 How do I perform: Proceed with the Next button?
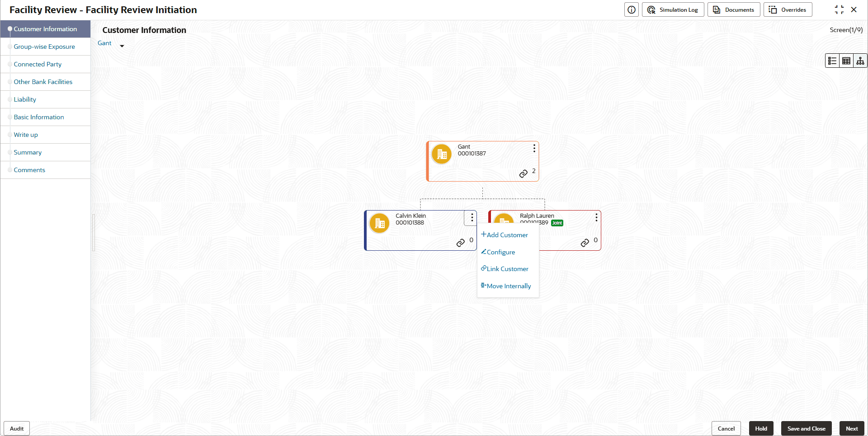852,429
